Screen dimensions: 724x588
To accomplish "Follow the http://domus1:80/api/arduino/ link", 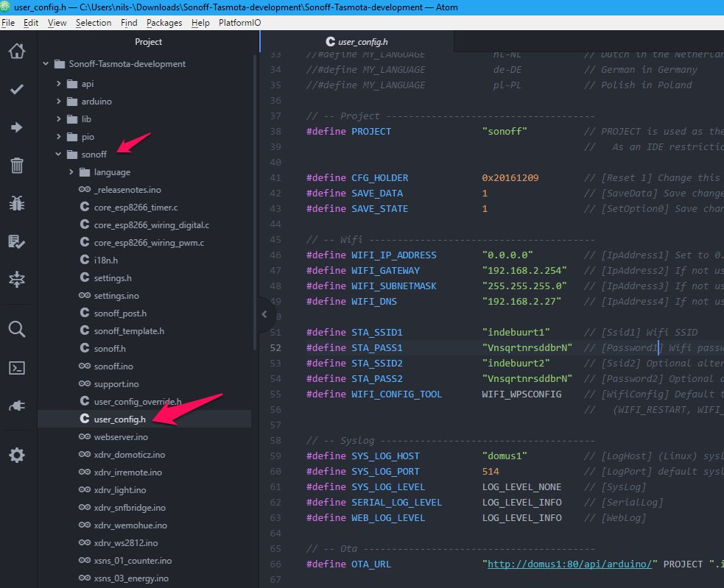I will (569, 564).
